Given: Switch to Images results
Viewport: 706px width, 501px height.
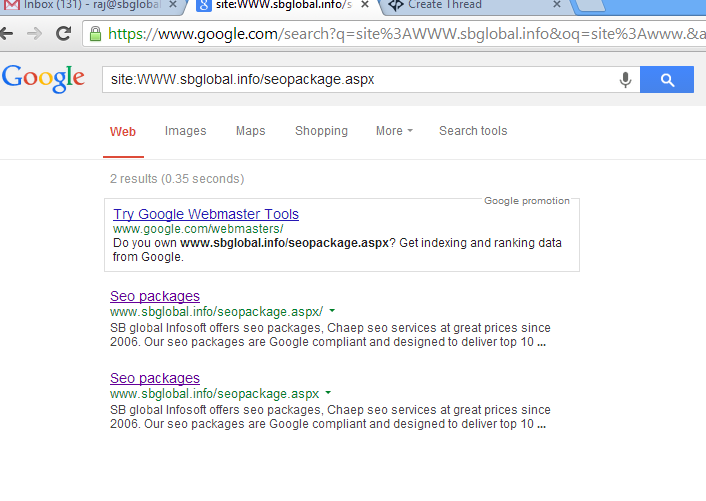Looking at the screenshot, I should [186, 131].
